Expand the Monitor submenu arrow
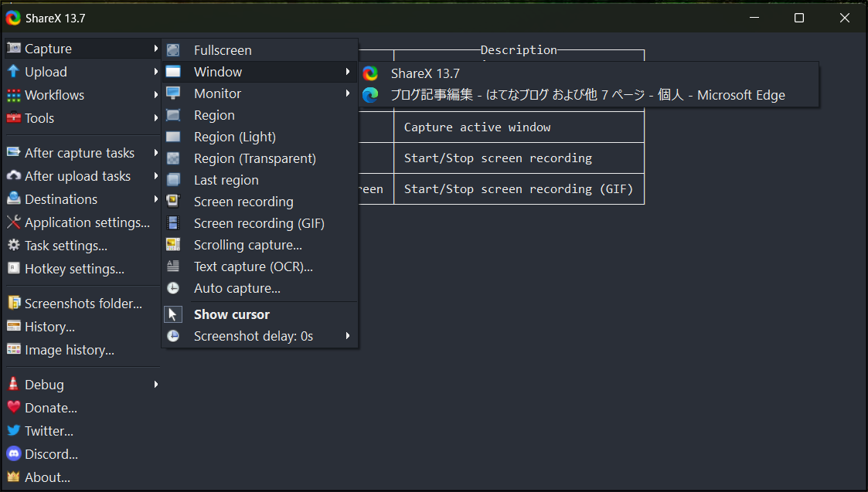This screenshot has height=492, width=868. pyautogui.click(x=348, y=93)
